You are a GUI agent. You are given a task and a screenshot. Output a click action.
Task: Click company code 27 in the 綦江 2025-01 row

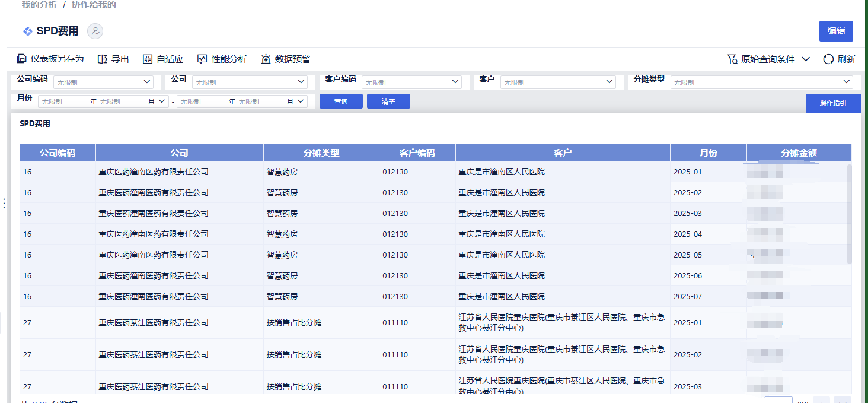(27, 323)
